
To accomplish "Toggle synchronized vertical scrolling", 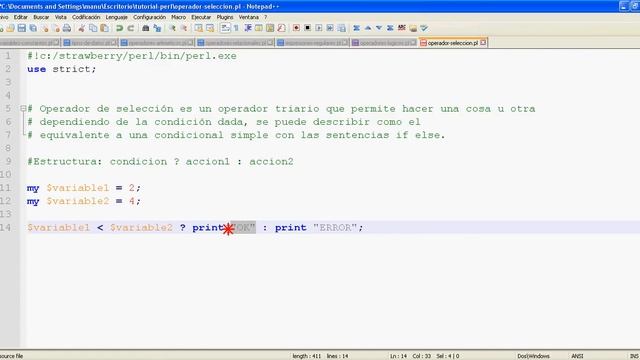I will coord(198,28).
